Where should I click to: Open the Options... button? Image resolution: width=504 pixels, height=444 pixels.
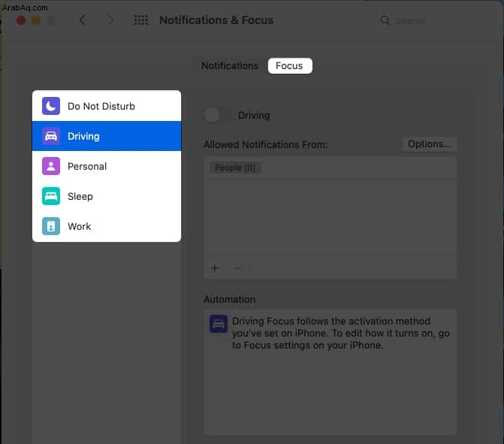pyautogui.click(x=430, y=144)
